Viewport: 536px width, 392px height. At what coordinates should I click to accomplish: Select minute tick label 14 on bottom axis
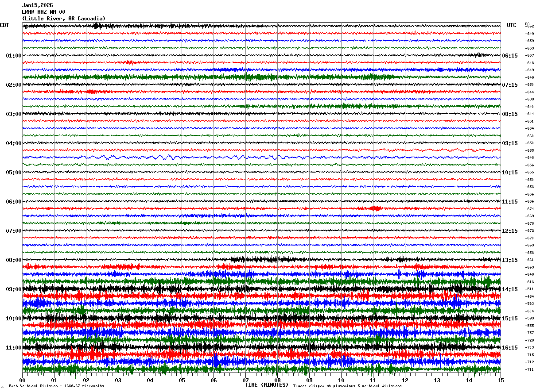469,380
